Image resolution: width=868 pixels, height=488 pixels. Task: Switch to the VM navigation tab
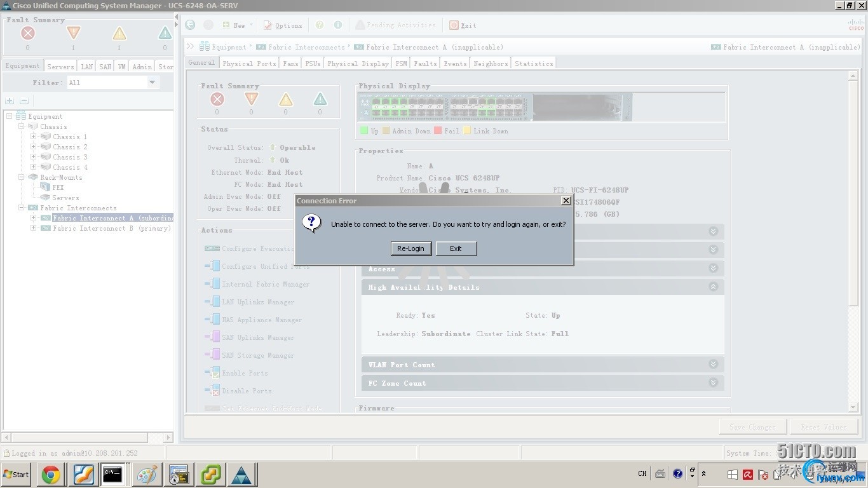[121, 66]
